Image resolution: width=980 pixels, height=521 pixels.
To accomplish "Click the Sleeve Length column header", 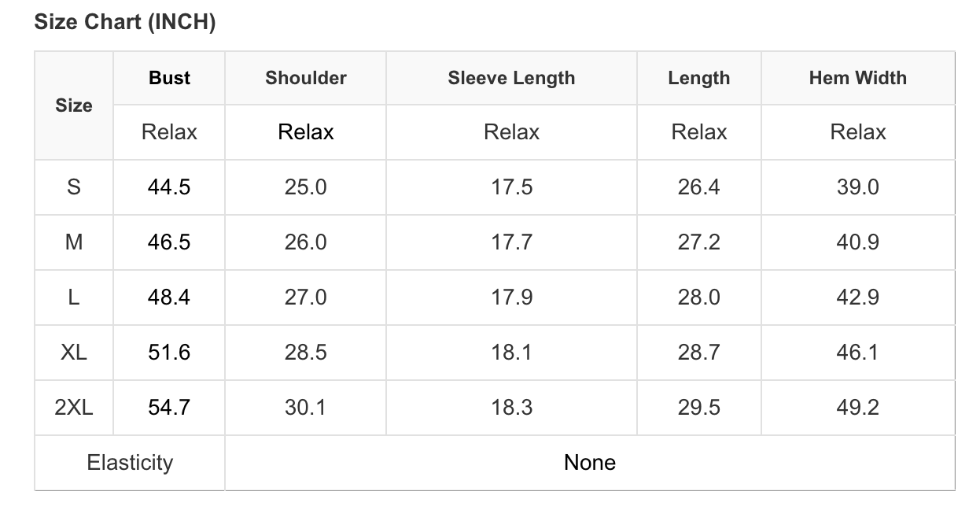I will point(511,78).
